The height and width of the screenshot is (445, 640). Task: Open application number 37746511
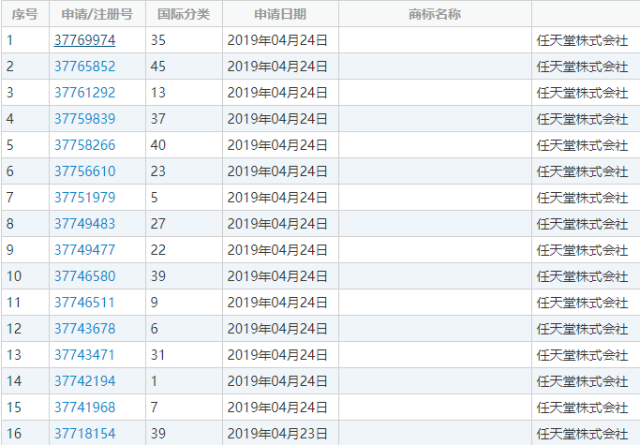(84, 303)
